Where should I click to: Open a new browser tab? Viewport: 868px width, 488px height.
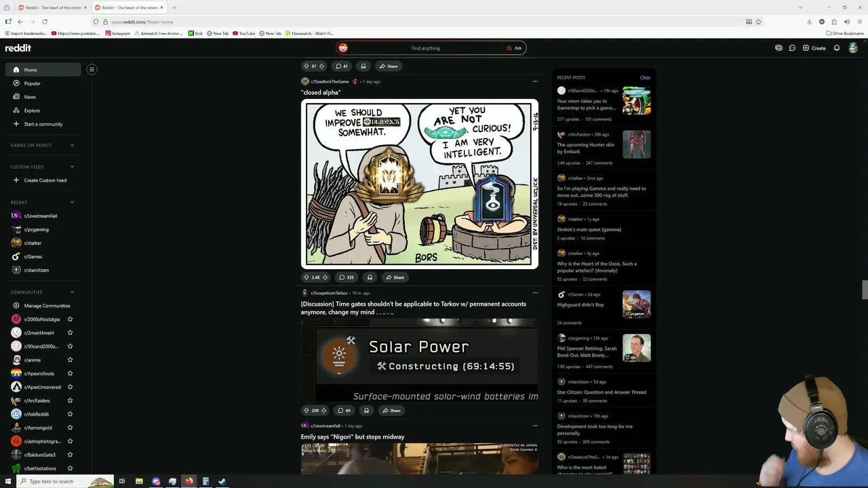174,7
